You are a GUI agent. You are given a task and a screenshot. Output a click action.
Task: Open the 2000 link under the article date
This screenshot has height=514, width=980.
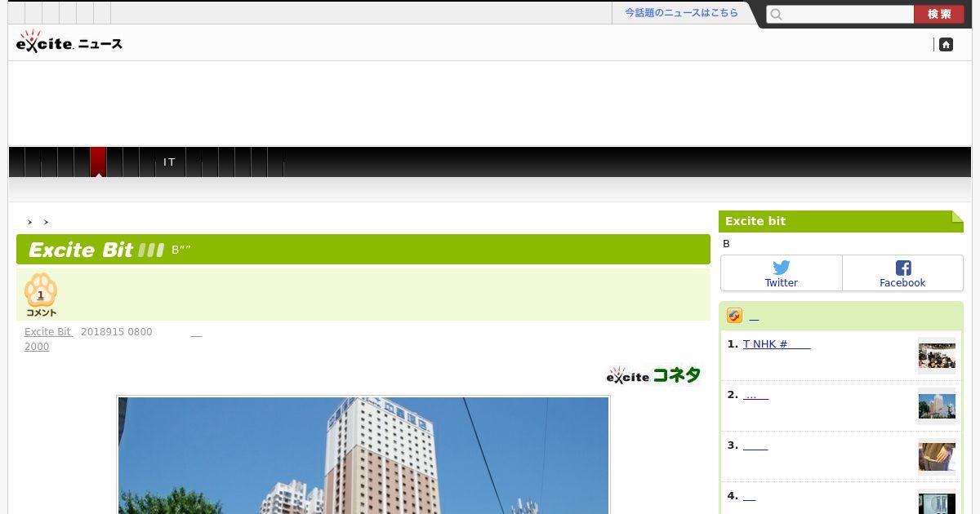pos(37,347)
